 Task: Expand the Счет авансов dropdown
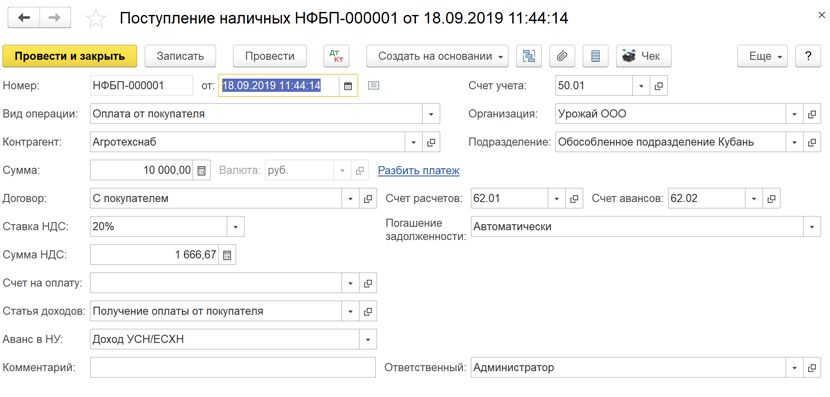(754, 198)
